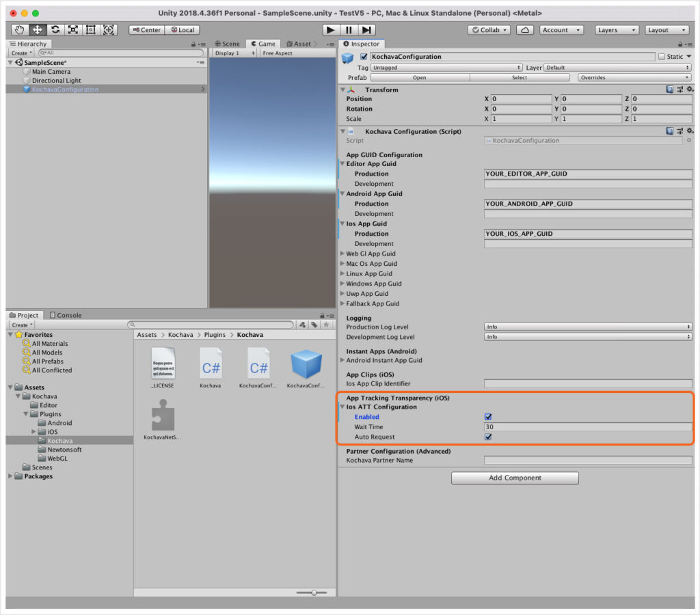This screenshot has height=615, width=700.
Task: Click the prefab Select button
Action: pyautogui.click(x=520, y=77)
